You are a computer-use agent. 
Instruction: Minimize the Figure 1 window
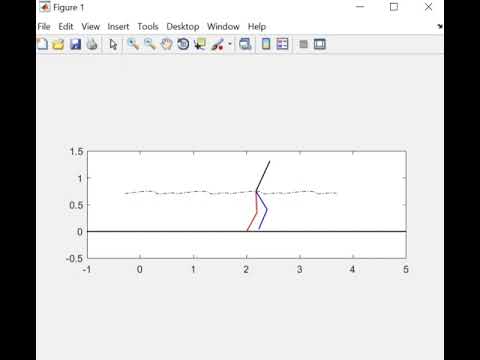(360, 7)
